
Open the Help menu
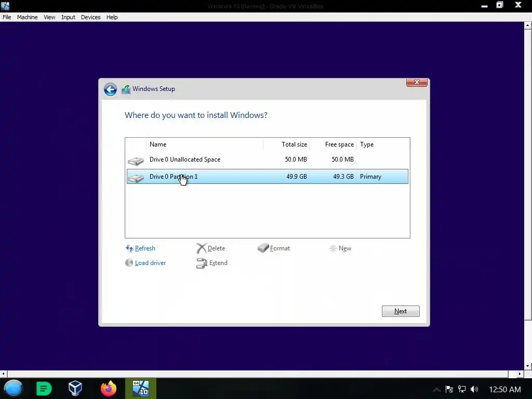(x=112, y=17)
